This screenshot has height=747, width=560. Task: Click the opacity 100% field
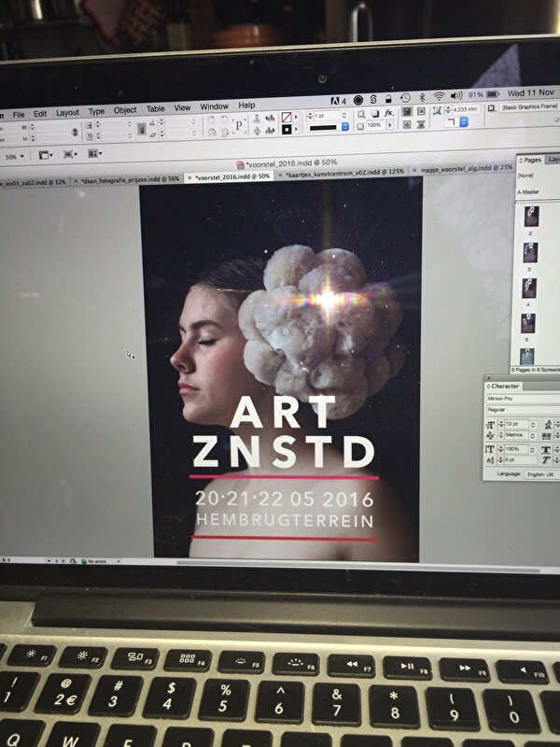375,125
